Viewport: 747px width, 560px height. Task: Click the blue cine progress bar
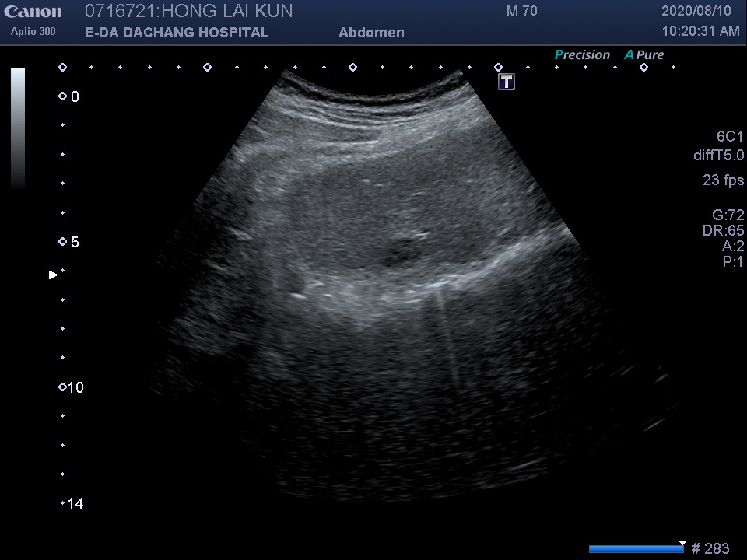(636, 549)
